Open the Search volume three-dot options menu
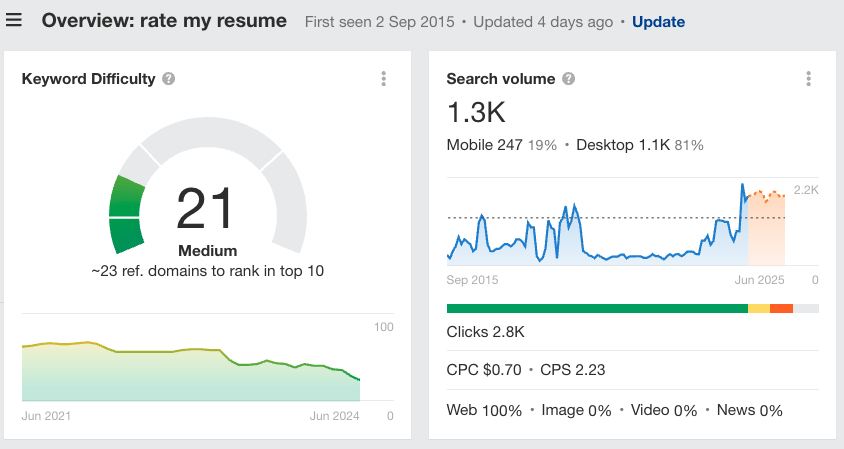This screenshot has width=844, height=449. click(x=808, y=79)
